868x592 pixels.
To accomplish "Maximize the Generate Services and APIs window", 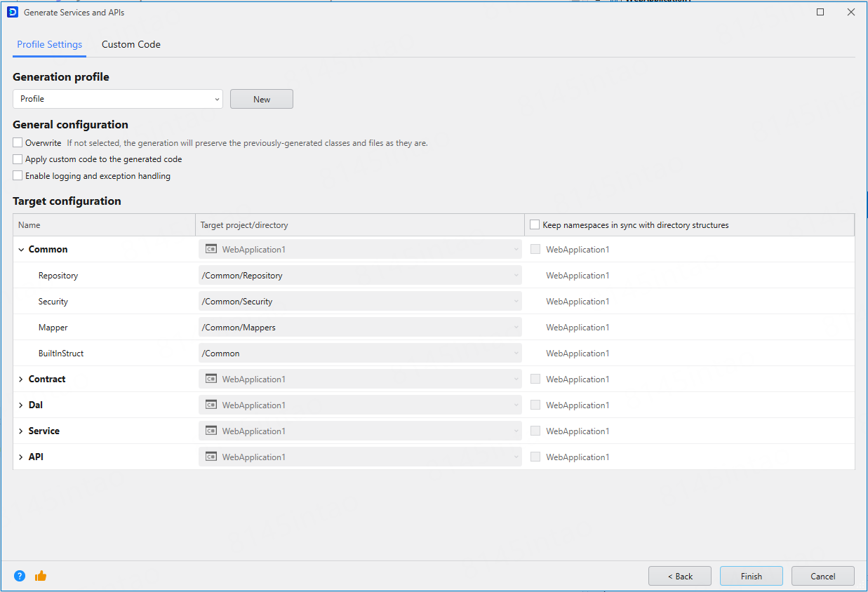I will pos(820,12).
